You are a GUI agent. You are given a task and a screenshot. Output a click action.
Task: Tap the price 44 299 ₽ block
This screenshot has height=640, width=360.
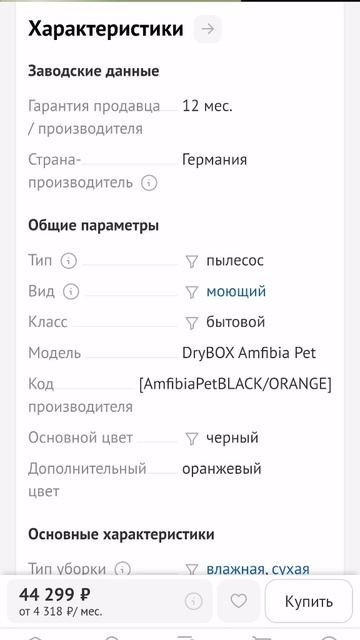click(x=55, y=594)
